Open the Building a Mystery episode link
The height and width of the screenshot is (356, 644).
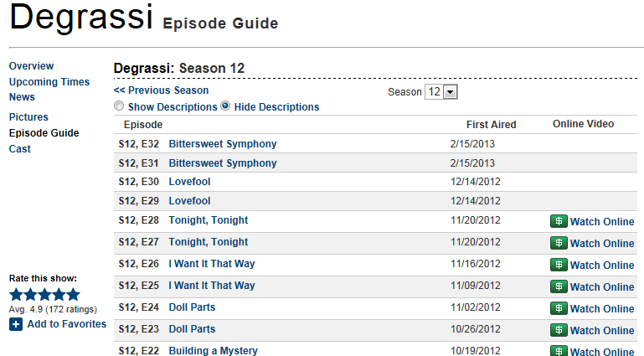click(x=214, y=351)
